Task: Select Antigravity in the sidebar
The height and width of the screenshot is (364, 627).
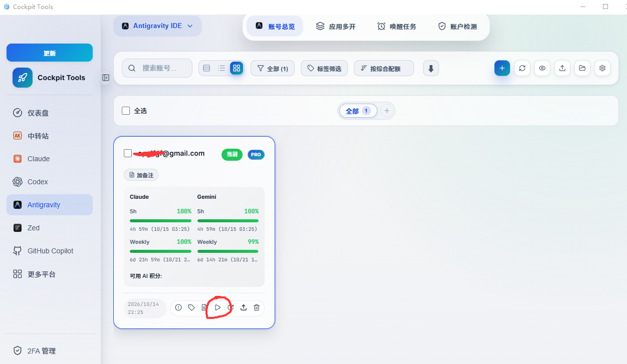Action: [49, 205]
